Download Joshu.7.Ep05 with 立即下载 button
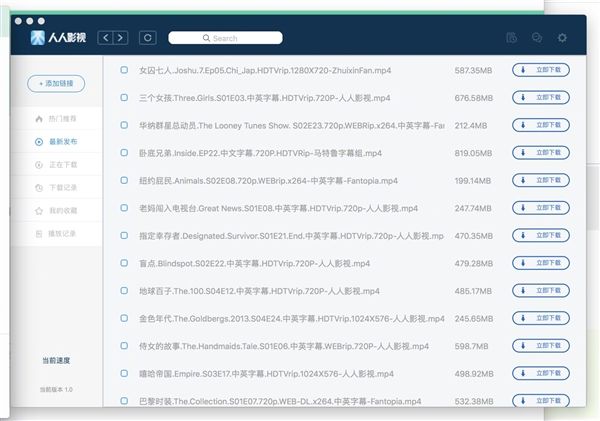600x421 pixels. (x=541, y=70)
